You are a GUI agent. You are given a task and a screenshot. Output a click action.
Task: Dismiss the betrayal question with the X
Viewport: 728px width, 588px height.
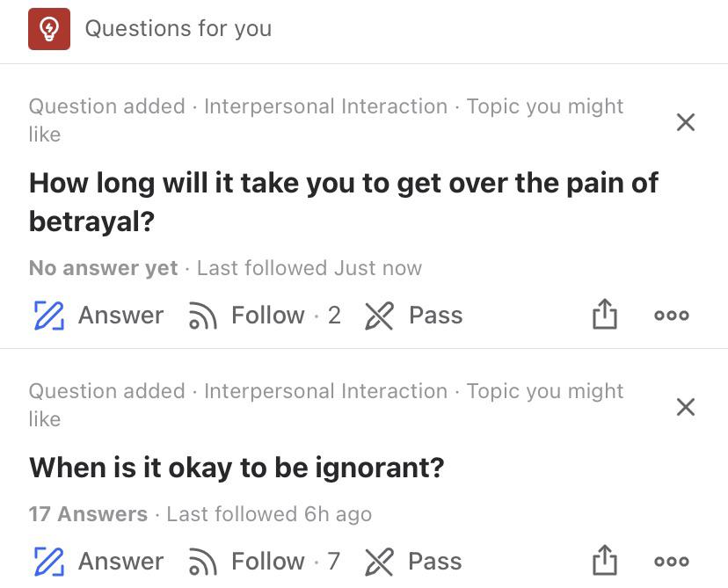point(685,122)
